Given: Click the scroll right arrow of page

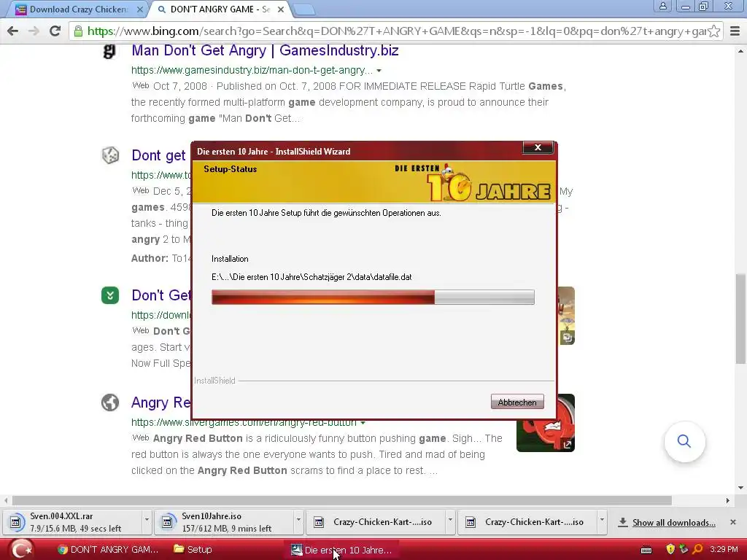Looking at the screenshot, I should point(727,500).
